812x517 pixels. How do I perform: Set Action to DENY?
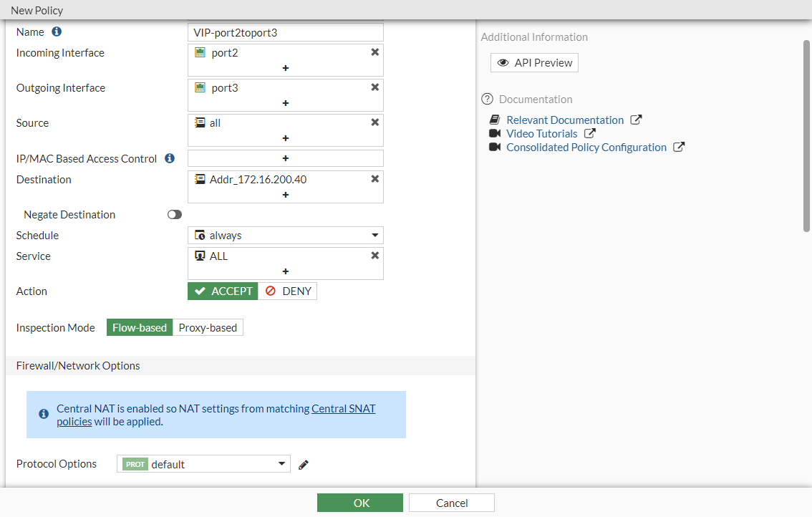(288, 291)
